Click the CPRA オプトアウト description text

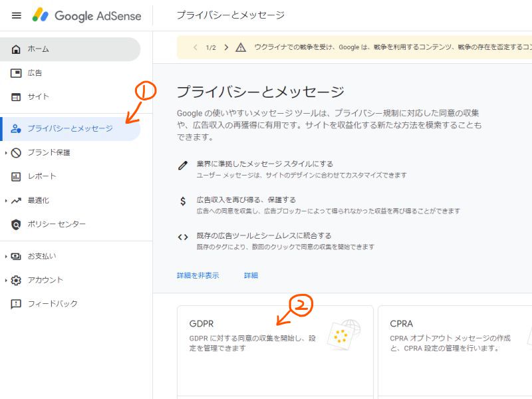(450, 343)
